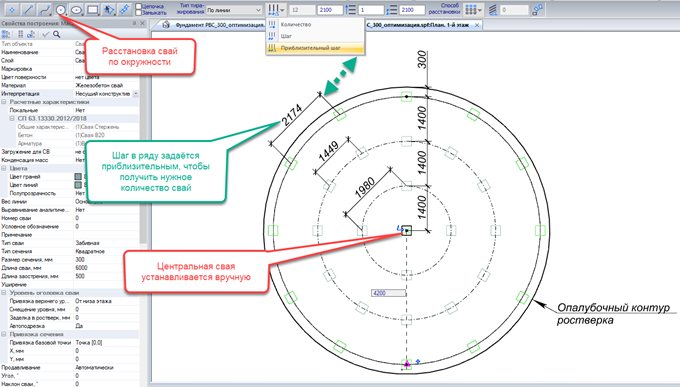Collapse the Уровень оголовка сваи group
The image size is (680, 387).
tap(4, 293)
